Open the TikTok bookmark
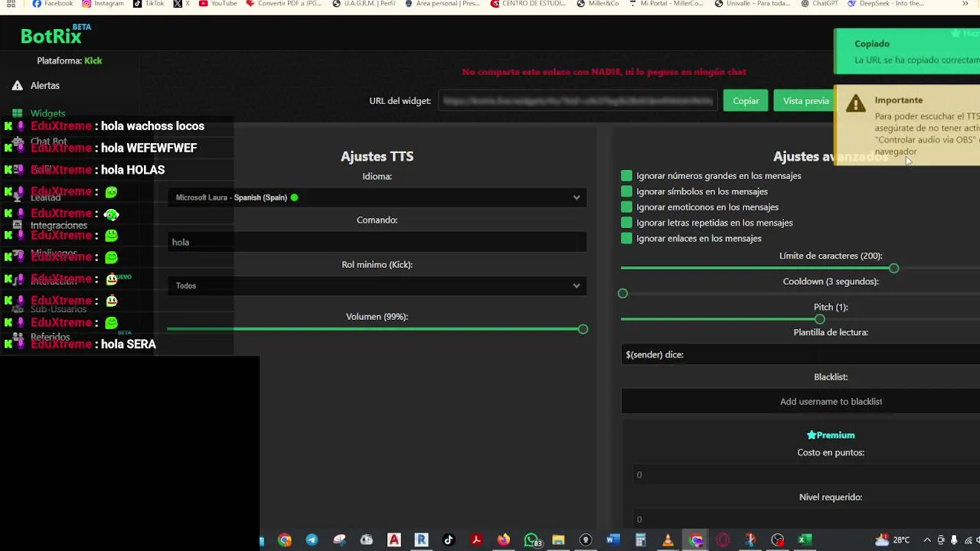Image resolution: width=980 pixels, height=551 pixels. tap(149, 4)
